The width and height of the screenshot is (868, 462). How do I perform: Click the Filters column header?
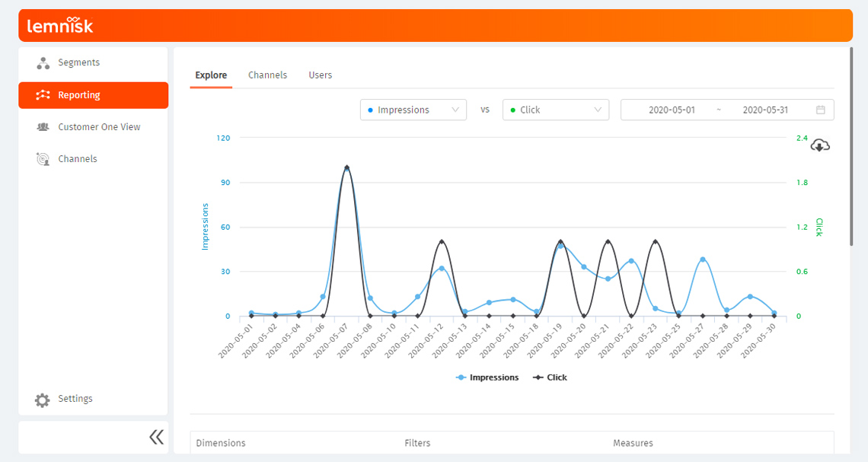click(417, 443)
